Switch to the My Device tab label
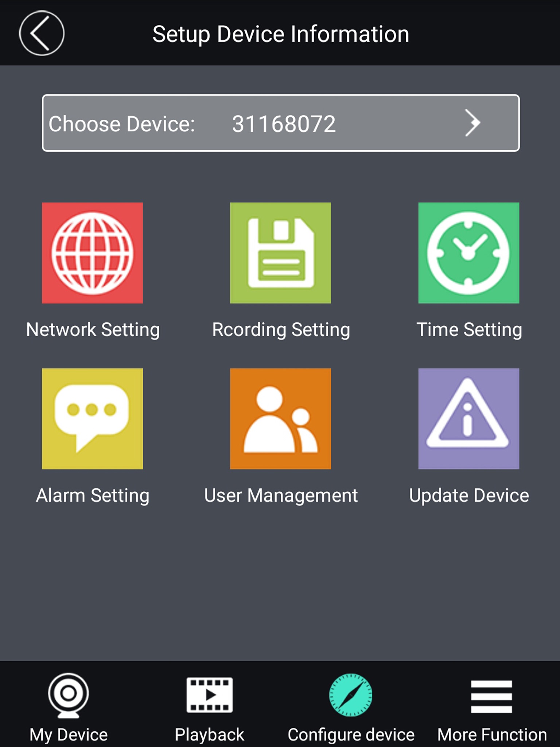Image resolution: width=560 pixels, height=747 pixels. pyautogui.click(x=69, y=735)
